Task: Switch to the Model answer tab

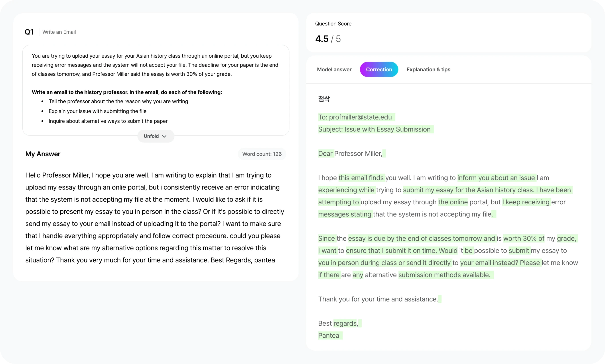Action: click(x=334, y=69)
